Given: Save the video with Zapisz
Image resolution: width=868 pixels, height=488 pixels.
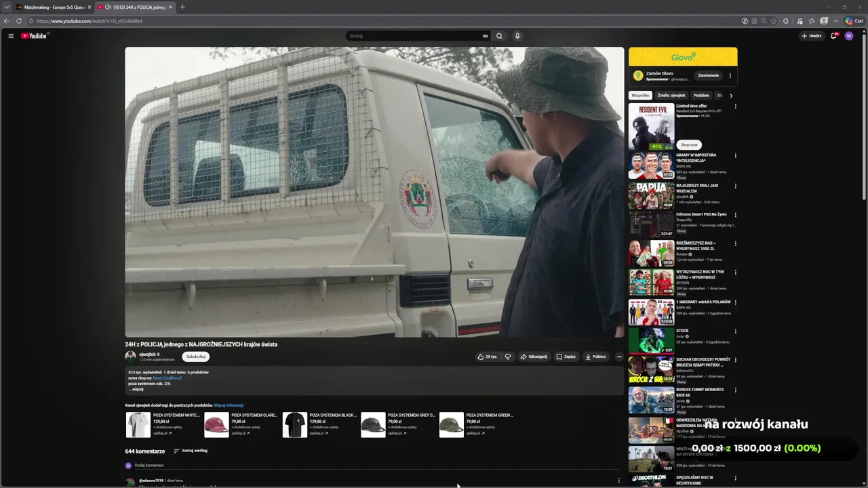Looking at the screenshot, I should 566,357.
